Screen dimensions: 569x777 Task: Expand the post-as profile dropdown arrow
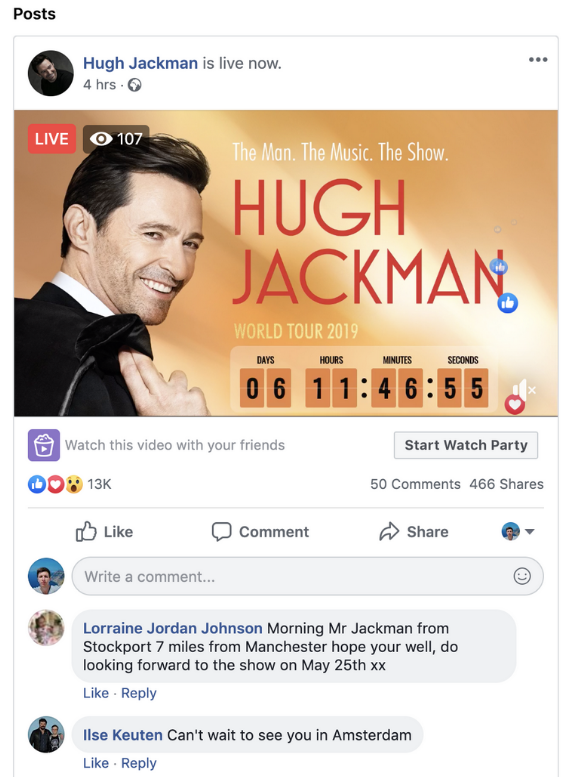click(x=529, y=532)
